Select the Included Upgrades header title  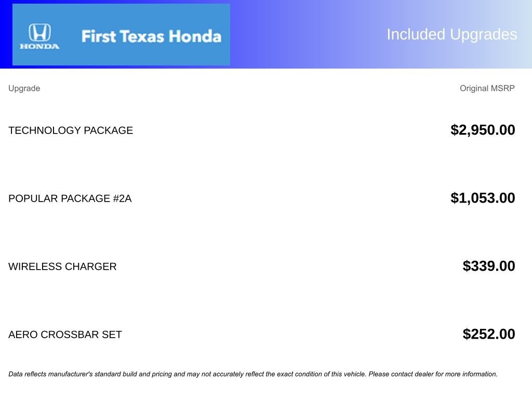click(x=451, y=34)
